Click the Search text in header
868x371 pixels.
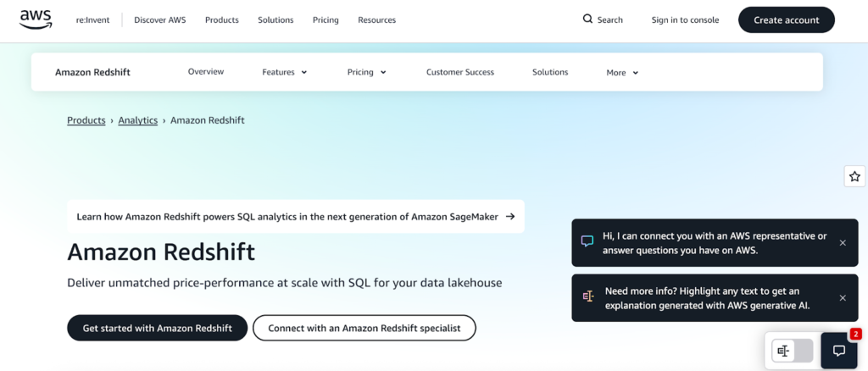pos(610,19)
